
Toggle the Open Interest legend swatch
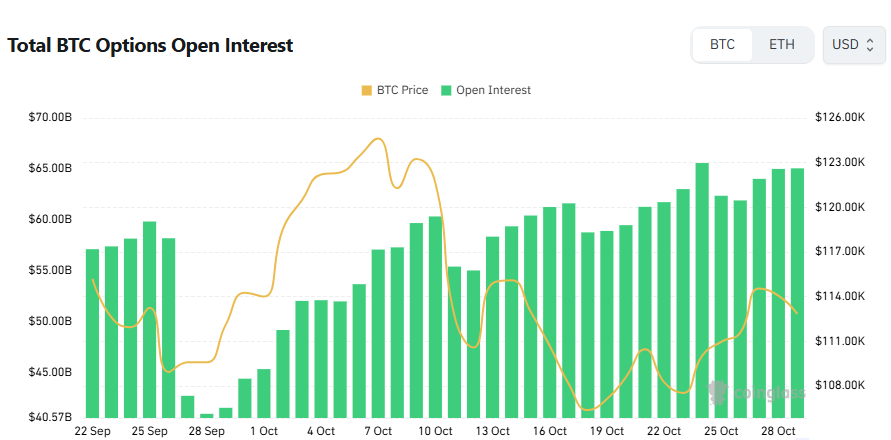tap(446, 91)
